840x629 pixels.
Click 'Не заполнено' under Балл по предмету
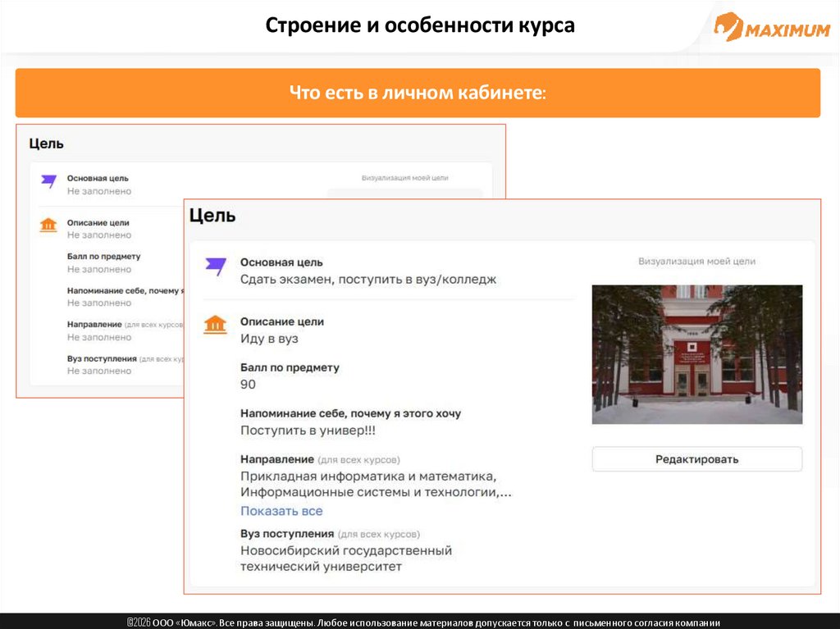pyautogui.click(x=99, y=269)
